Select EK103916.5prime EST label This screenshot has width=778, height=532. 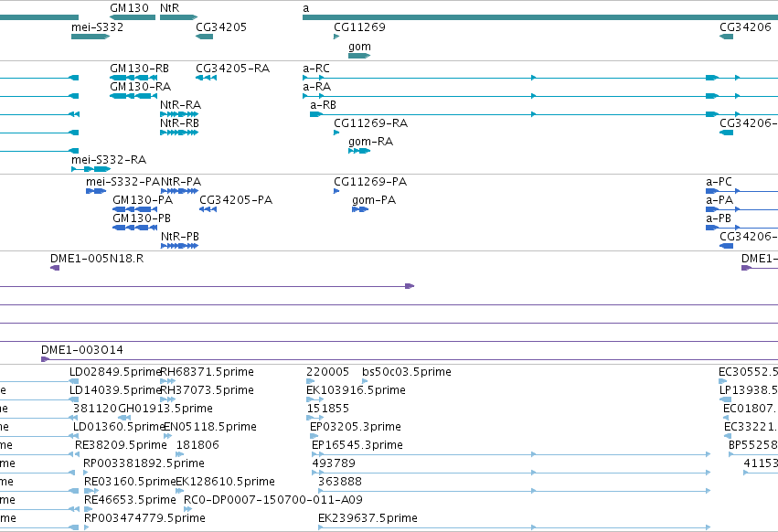(x=356, y=390)
